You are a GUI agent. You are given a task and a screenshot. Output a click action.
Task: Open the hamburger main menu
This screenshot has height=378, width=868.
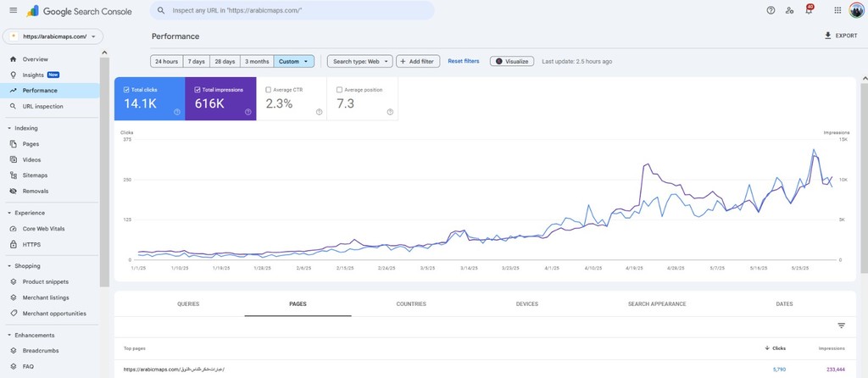pos(13,10)
